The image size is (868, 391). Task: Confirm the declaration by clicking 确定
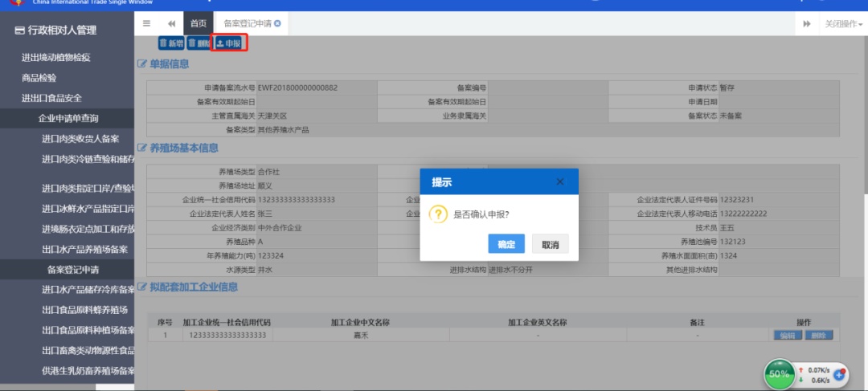(506, 244)
